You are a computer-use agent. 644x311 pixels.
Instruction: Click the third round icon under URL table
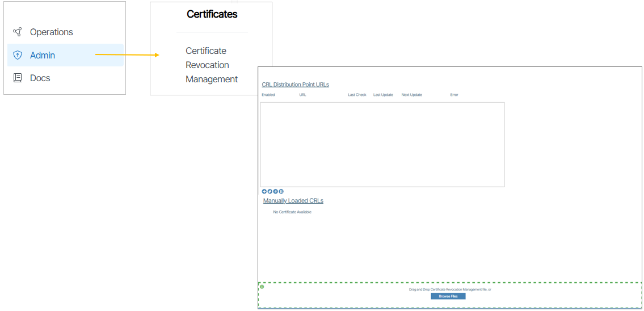pos(275,191)
